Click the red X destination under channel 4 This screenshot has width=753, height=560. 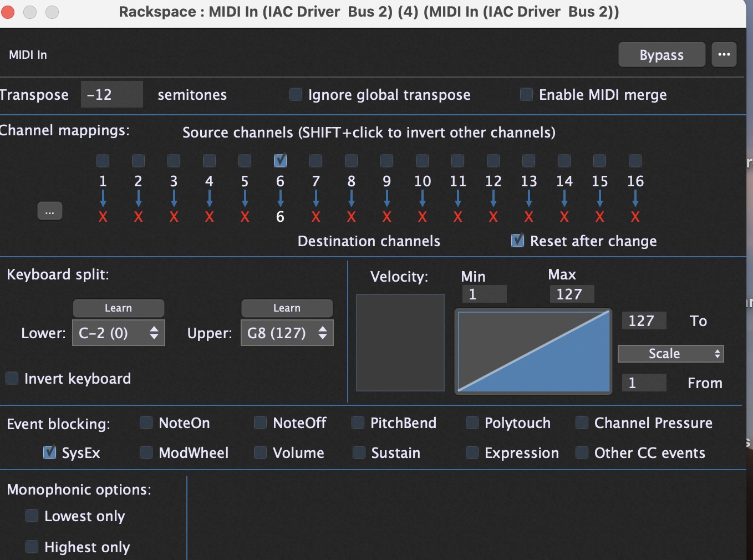[210, 217]
